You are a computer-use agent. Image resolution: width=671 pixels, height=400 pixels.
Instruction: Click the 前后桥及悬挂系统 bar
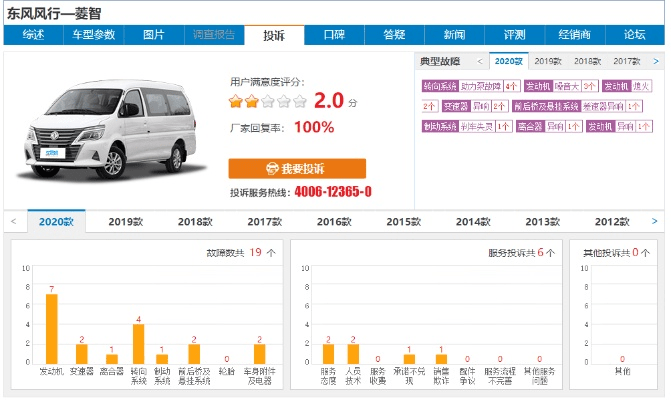pyautogui.click(x=194, y=354)
